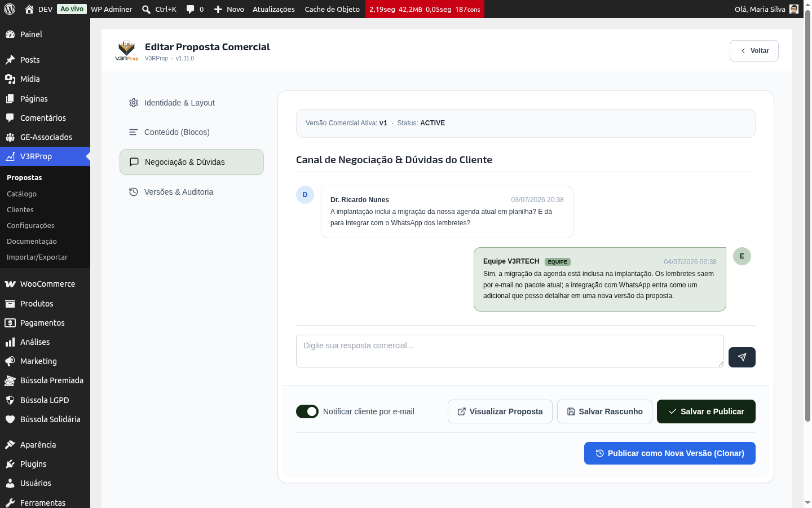Click version text v1.11.0
Viewport: 812px width, 508px height.
tap(185, 58)
